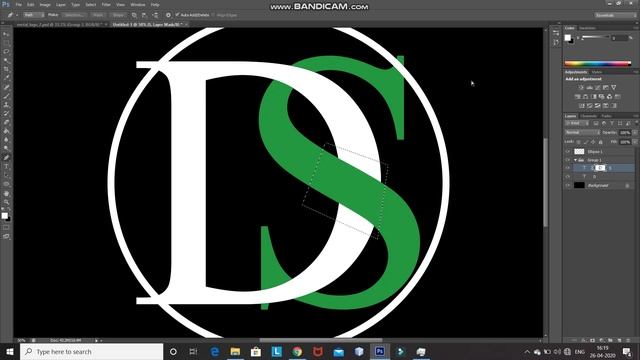This screenshot has width=640, height=360.
Task: Select the Eyedropper tool
Action: pyautogui.click(x=6, y=78)
